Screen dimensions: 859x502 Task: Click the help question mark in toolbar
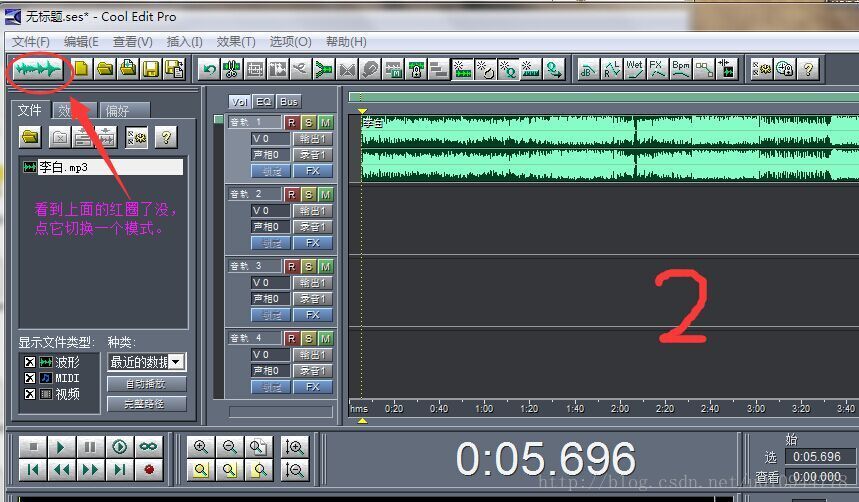click(x=808, y=70)
